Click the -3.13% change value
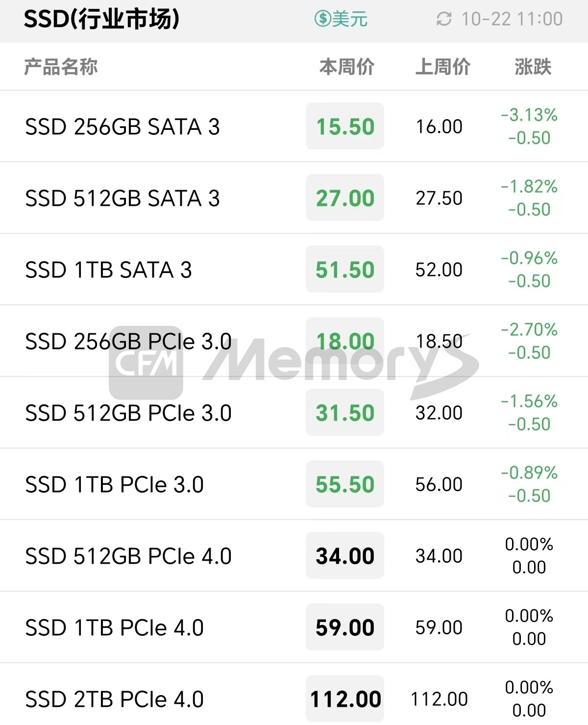 point(529,115)
